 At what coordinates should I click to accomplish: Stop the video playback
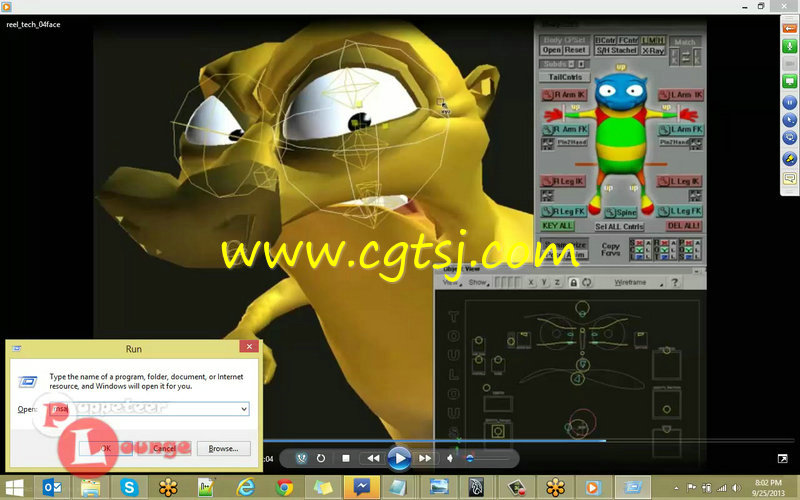pyautogui.click(x=346, y=458)
